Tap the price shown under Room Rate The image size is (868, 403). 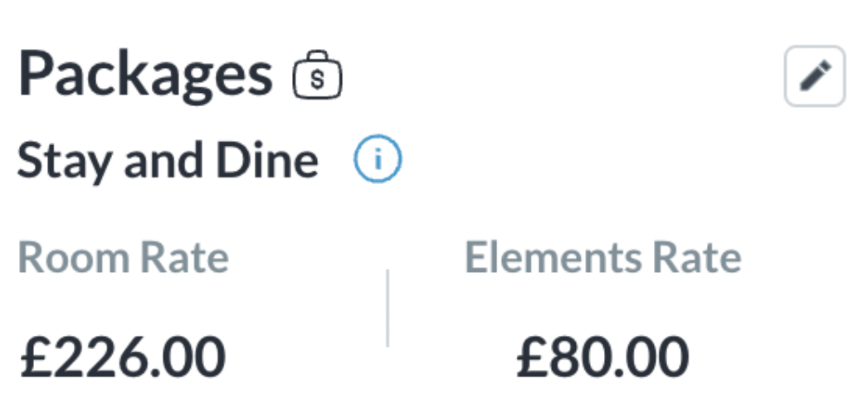[123, 356]
